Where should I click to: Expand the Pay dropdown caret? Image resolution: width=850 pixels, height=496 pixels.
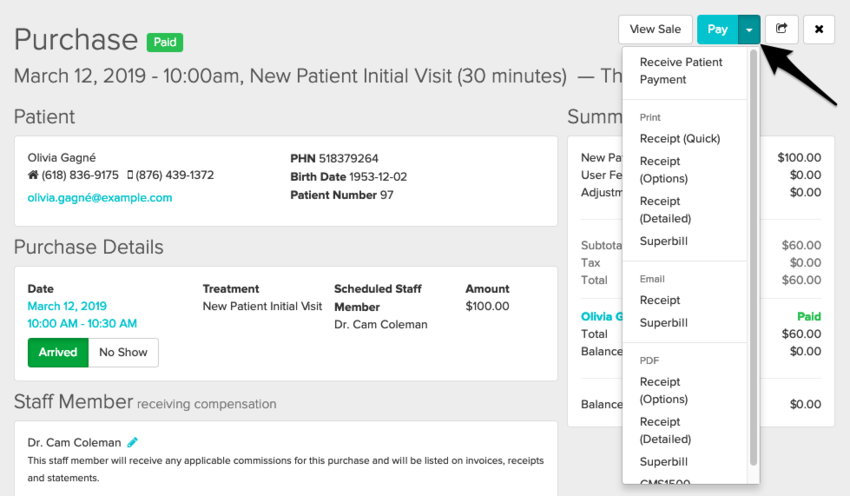point(749,29)
